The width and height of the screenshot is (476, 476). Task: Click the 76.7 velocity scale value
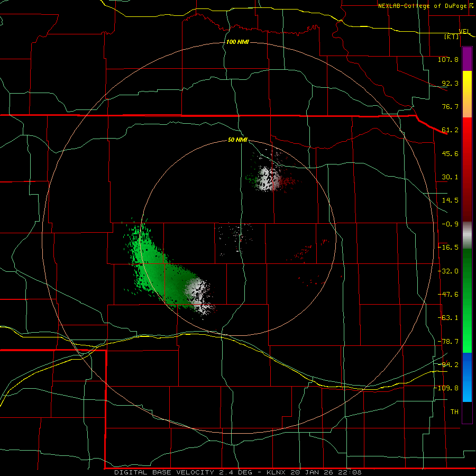(x=450, y=106)
